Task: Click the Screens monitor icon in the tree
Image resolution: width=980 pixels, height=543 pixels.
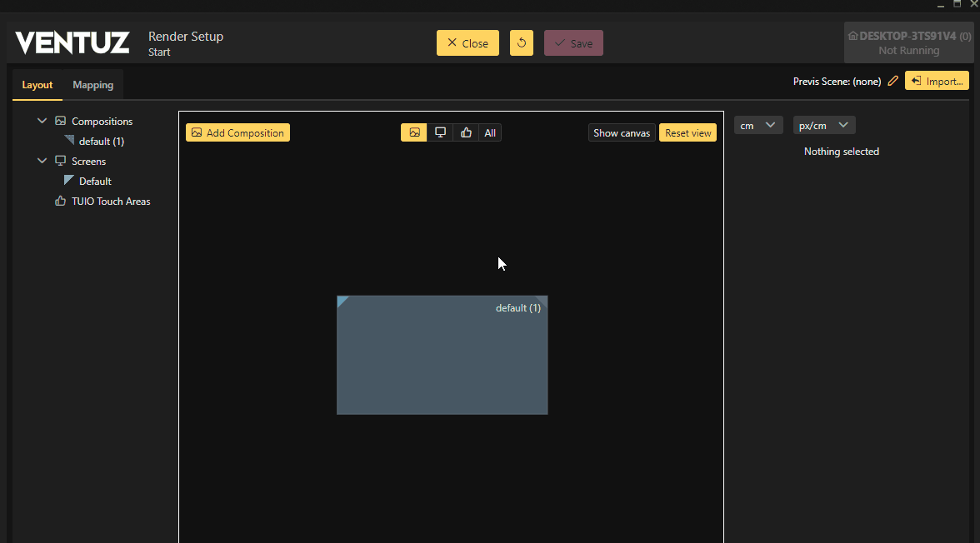Action: 60,161
